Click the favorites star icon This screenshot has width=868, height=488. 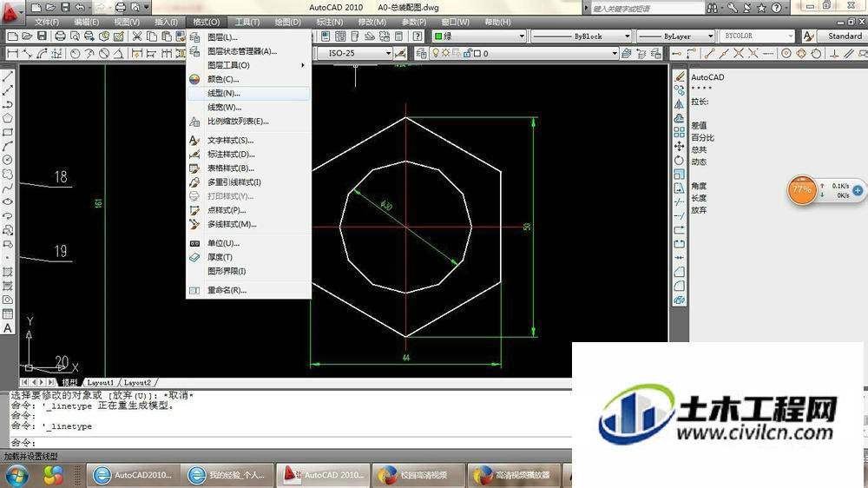click(x=761, y=8)
